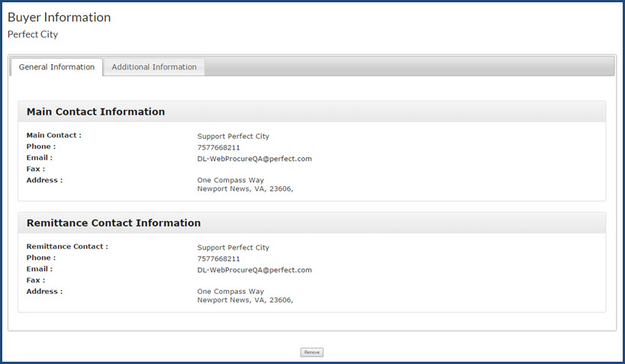Click the Main Contact Information section header
This screenshot has height=364, width=625.
tap(95, 112)
